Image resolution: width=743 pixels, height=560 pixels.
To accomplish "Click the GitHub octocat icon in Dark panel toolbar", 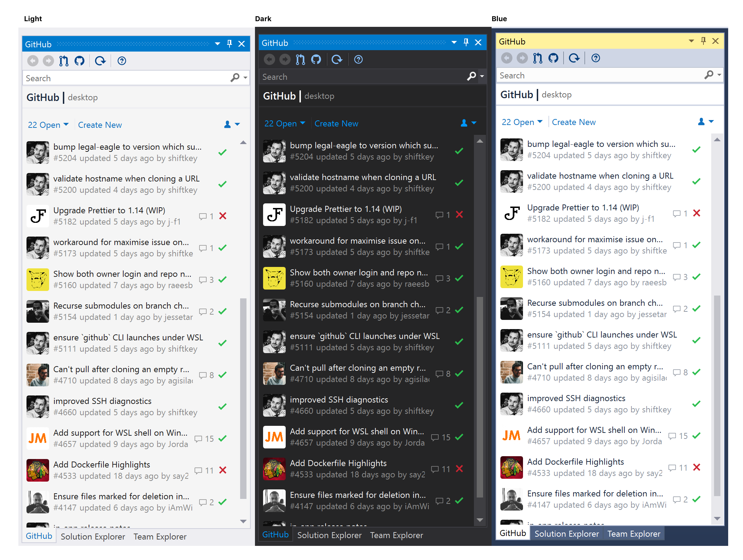I will [x=316, y=59].
